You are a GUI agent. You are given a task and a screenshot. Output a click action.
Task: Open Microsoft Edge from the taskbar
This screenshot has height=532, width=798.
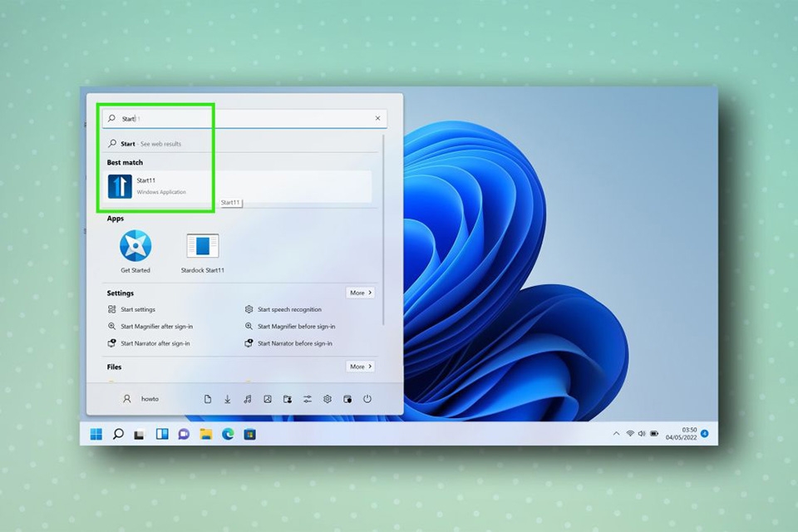pos(226,434)
